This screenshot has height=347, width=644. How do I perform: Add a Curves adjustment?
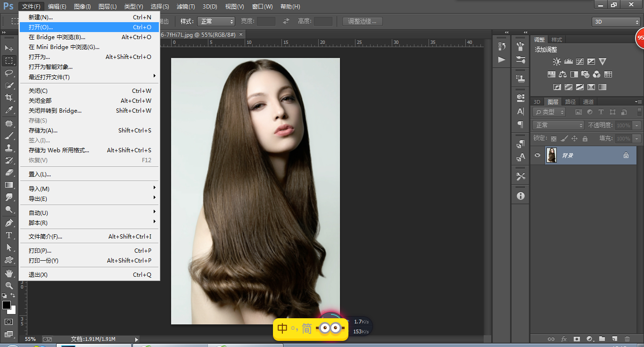pos(579,61)
